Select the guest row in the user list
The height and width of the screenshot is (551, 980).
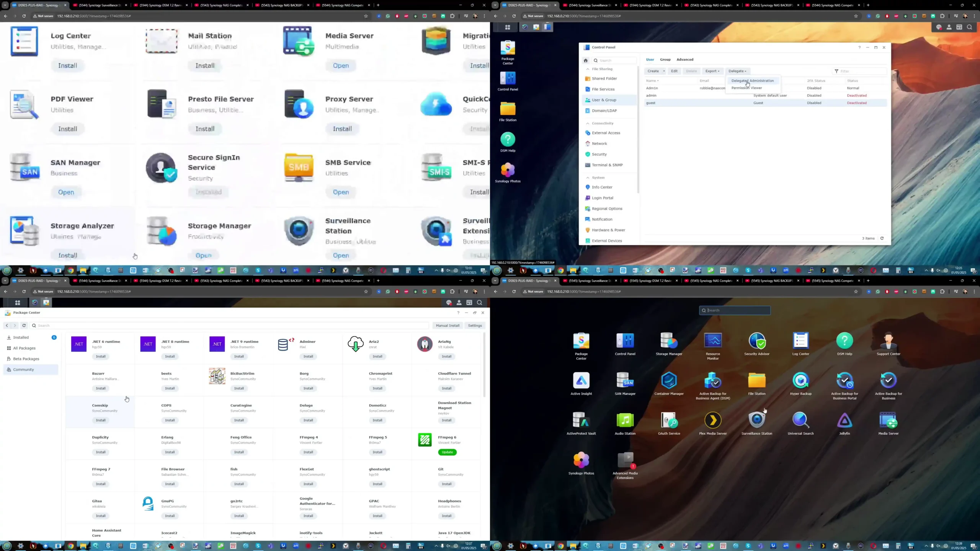tap(765, 103)
